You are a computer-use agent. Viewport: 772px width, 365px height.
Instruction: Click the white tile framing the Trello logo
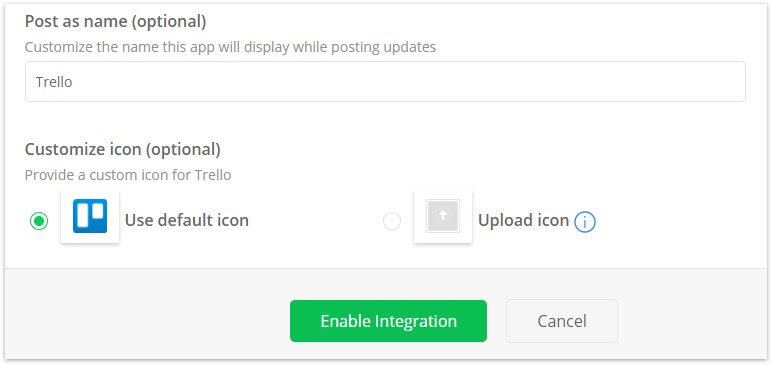[x=90, y=216]
